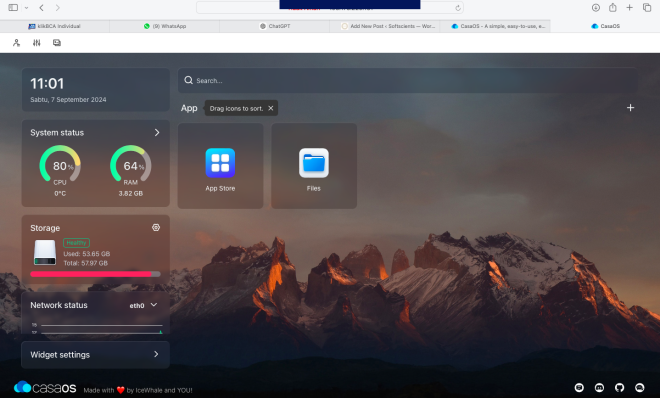
Task: Click the 'App' section heading
Action: pyautogui.click(x=189, y=108)
